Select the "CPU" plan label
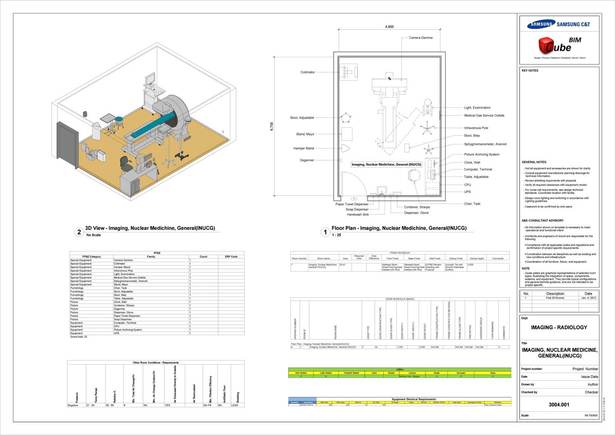This screenshot has width=615, height=435. pyautogui.click(x=468, y=184)
